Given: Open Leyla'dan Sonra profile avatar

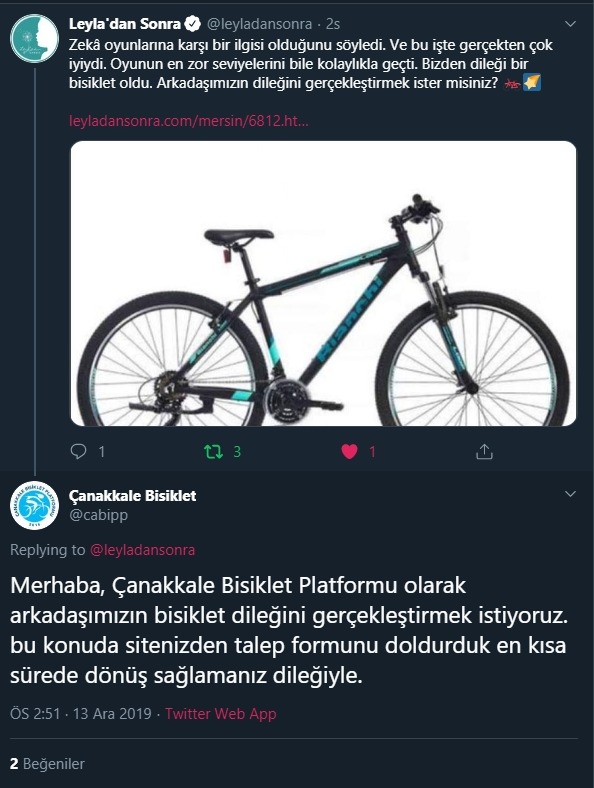Looking at the screenshot, I should pyautogui.click(x=35, y=39).
